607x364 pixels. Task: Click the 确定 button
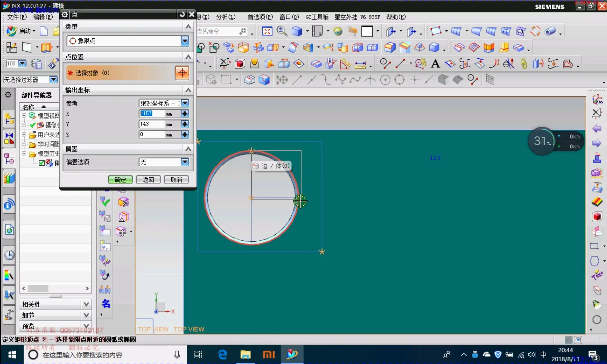coord(120,180)
